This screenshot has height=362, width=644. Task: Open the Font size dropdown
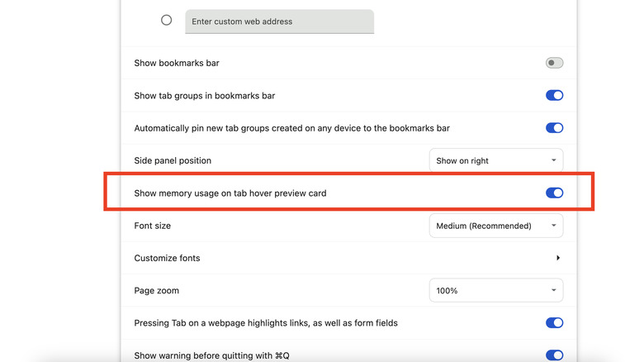pyautogui.click(x=495, y=226)
